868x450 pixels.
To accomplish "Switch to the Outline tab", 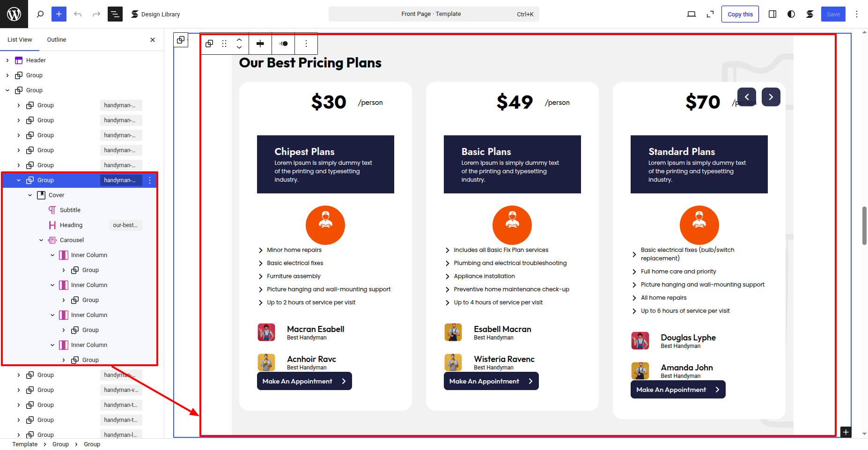I will click(56, 40).
